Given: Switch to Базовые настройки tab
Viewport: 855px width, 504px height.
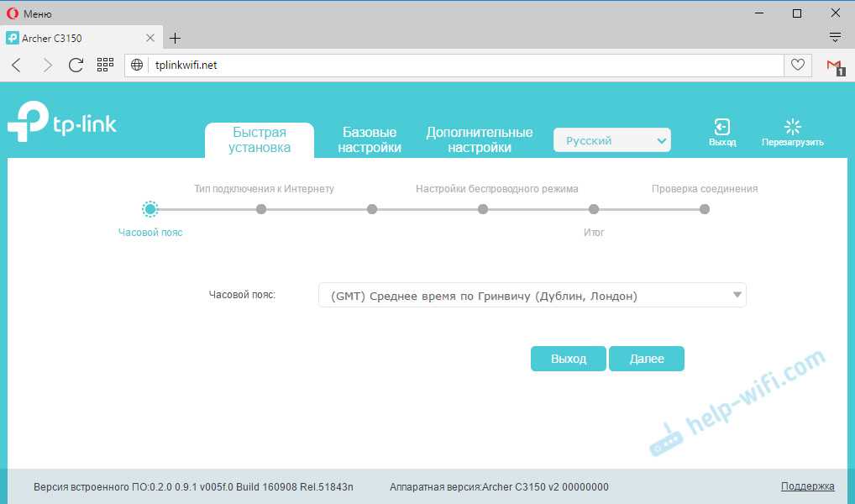Looking at the screenshot, I should [x=370, y=140].
